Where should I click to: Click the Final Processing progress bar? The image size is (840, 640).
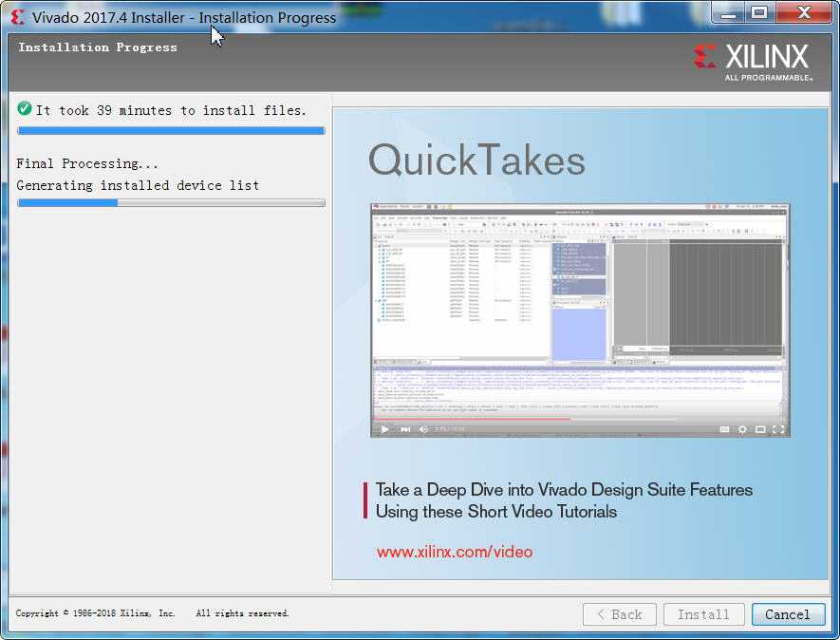click(171, 202)
